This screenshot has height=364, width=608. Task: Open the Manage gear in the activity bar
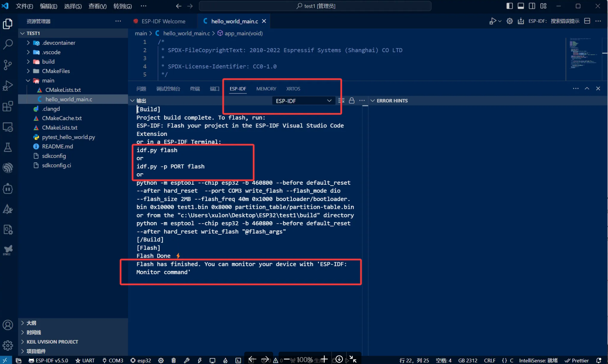coord(8,345)
